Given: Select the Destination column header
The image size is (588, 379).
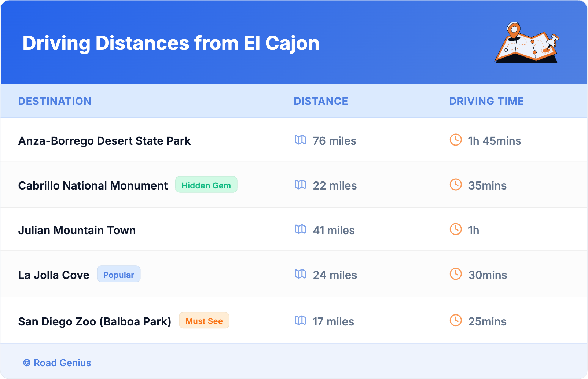Looking at the screenshot, I should click(55, 101).
